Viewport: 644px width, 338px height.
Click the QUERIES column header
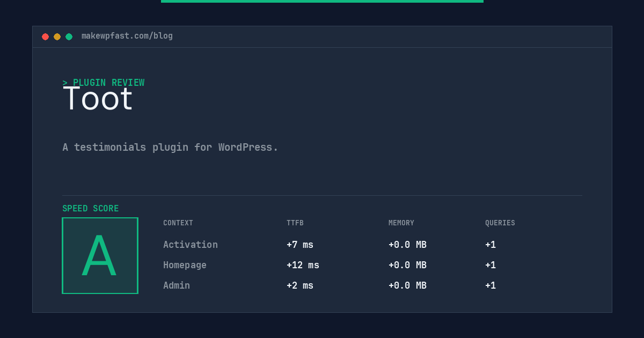pyautogui.click(x=500, y=223)
